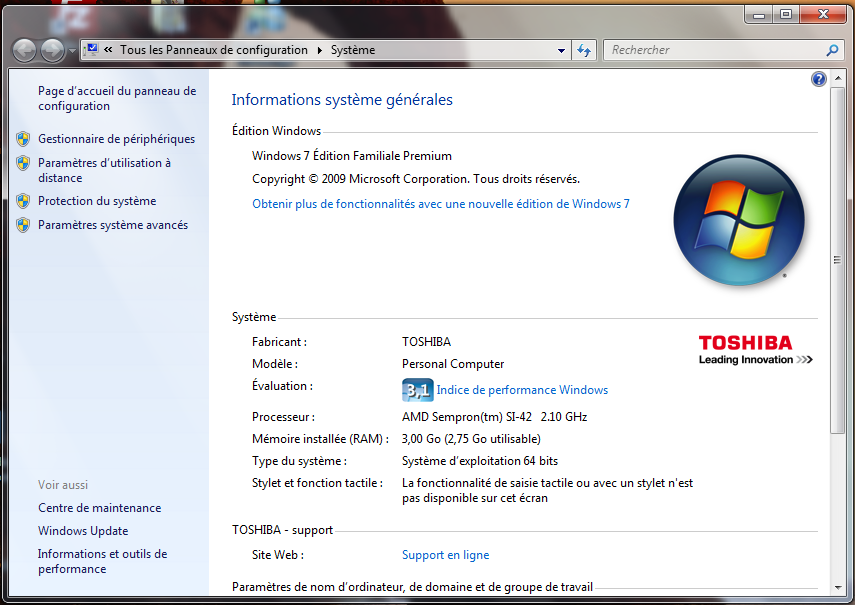Click the scrollbar down arrow
Image resolution: width=855 pixels, height=605 pixels.
coord(838,588)
